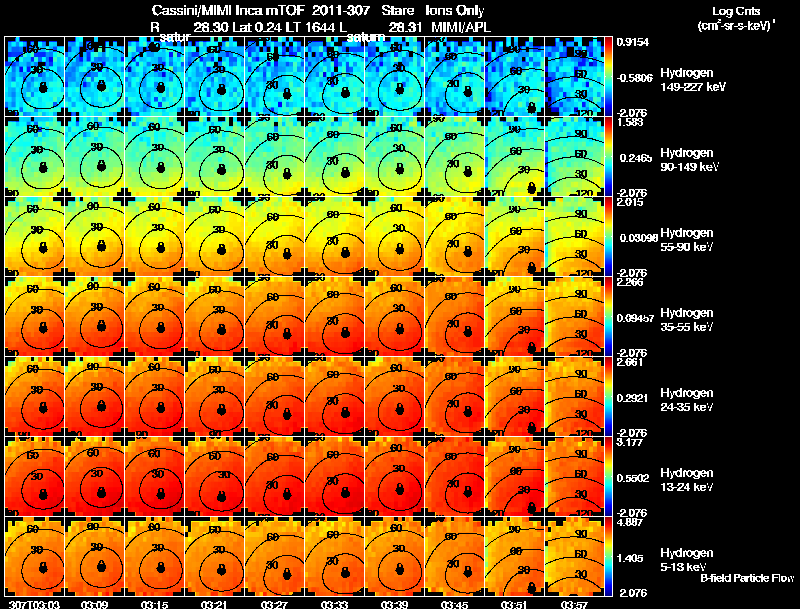Viewport: 800px width, 609px height.
Task: Click the '4.887' color bar maximum value
Action: click(x=630, y=522)
